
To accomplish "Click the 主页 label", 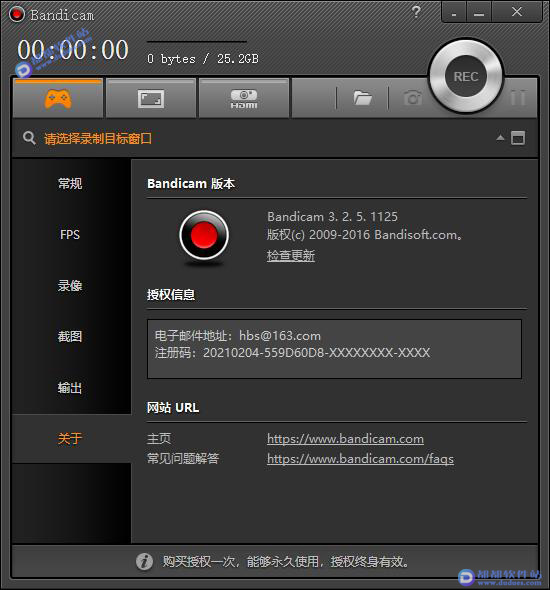I will (x=159, y=439).
